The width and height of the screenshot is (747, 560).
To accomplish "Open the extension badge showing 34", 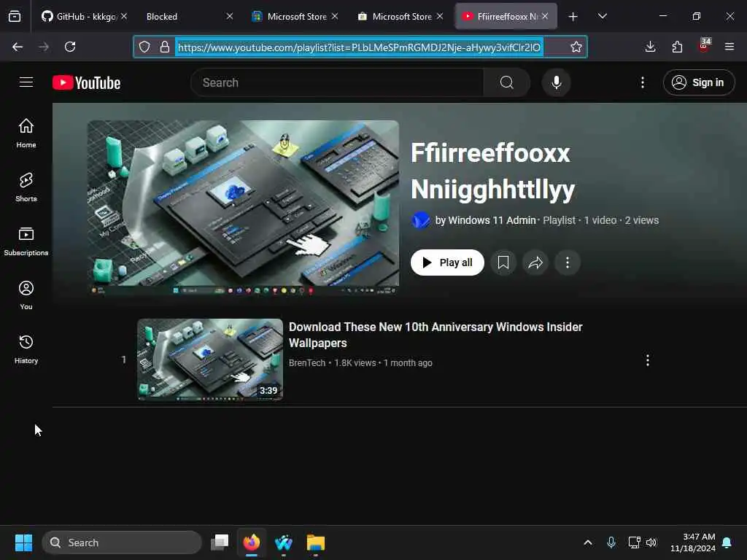I will pyautogui.click(x=704, y=46).
